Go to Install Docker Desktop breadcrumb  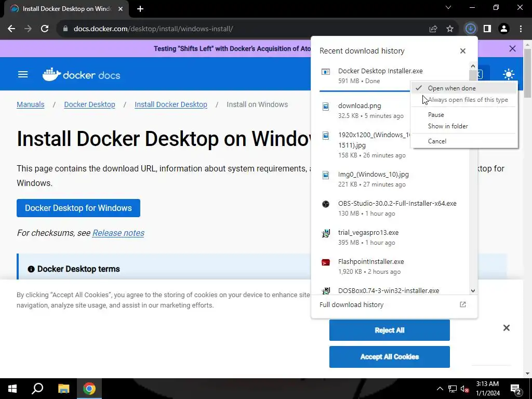point(171,104)
